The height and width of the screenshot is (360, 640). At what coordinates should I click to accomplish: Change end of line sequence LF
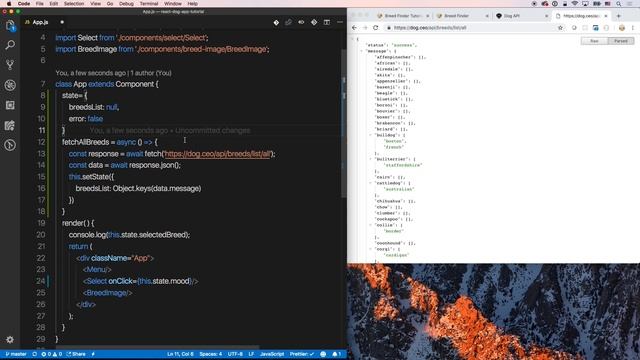(251, 354)
